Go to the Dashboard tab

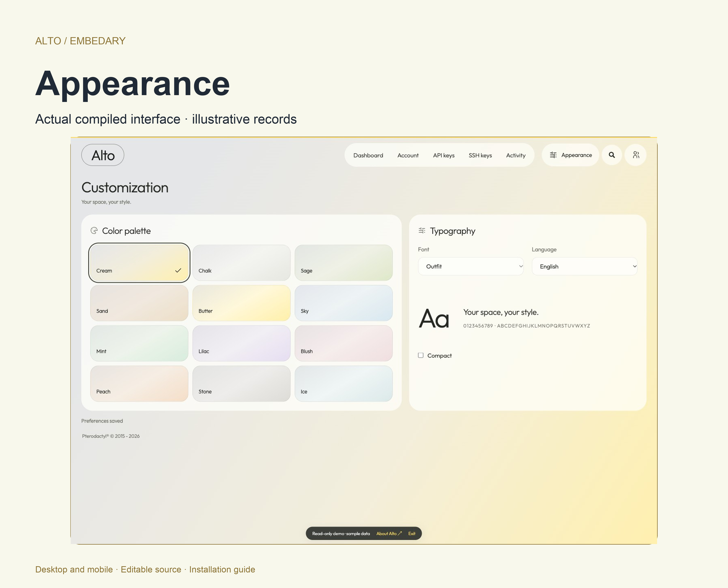[368, 155]
